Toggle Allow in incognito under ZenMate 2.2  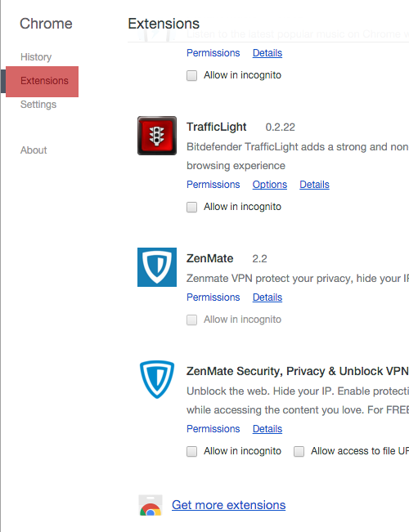pos(191,320)
